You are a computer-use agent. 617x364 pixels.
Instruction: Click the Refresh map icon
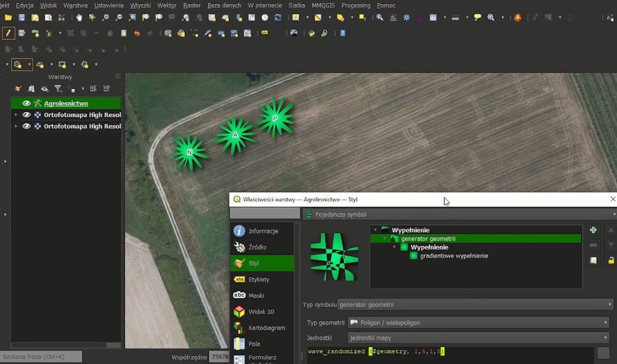pyautogui.click(x=278, y=18)
